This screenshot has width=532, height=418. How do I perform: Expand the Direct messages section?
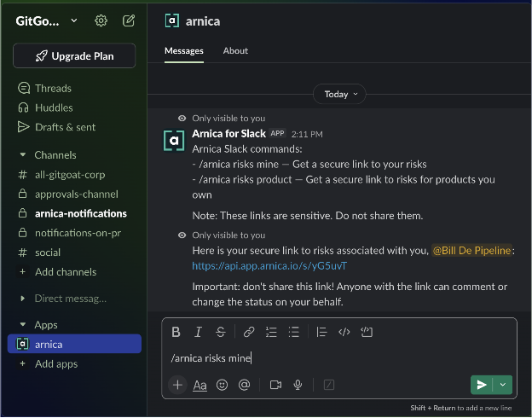[x=23, y=299]
